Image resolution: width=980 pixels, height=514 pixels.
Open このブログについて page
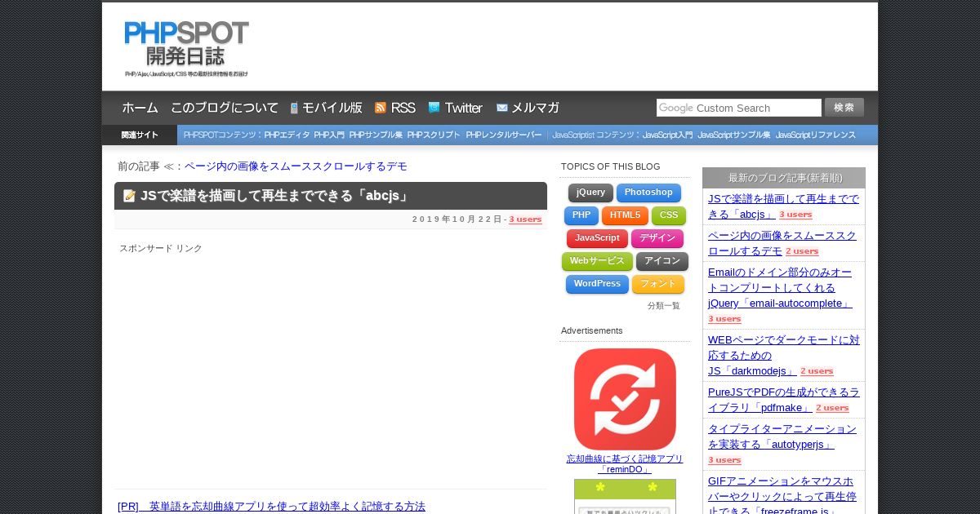[225, 108]
